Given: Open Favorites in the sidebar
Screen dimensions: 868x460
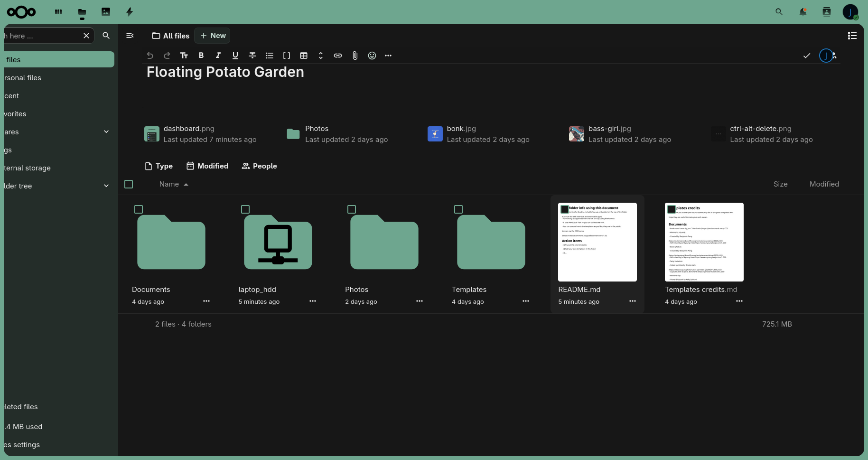Looking at the screenshot, I should [x=15, y=114].
